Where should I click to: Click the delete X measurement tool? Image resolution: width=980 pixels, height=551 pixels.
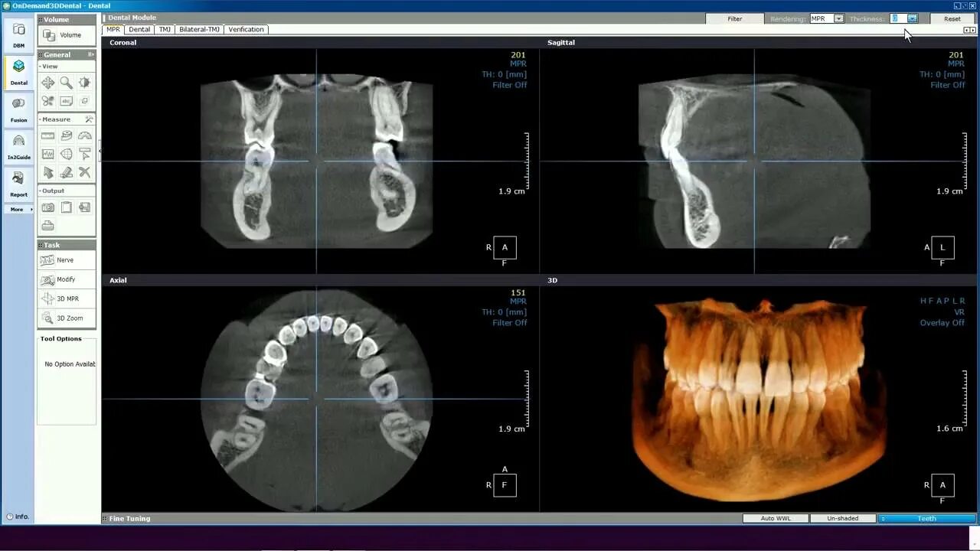click(x=85, y=173)
